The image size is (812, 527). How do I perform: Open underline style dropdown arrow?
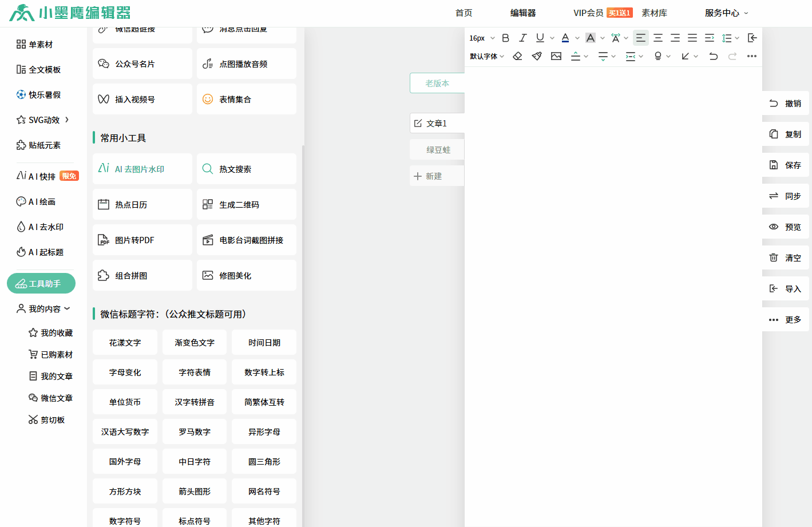[552, 38]
